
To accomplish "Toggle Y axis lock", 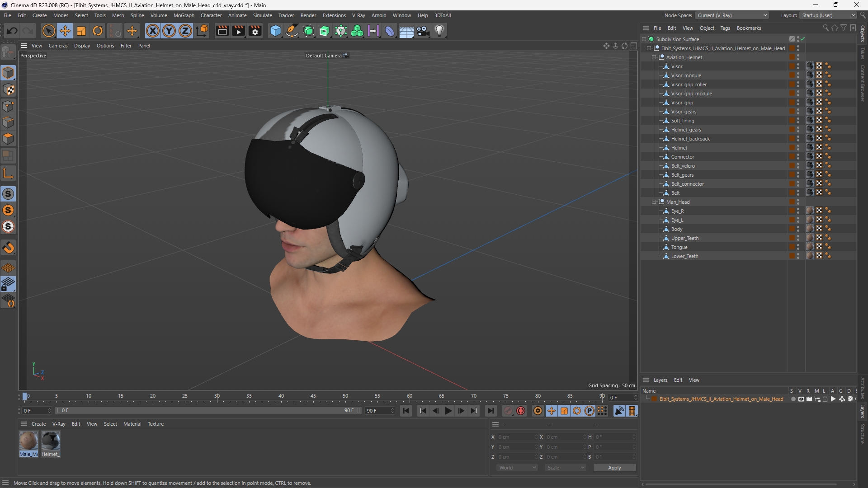I will [x=169, y=31].
